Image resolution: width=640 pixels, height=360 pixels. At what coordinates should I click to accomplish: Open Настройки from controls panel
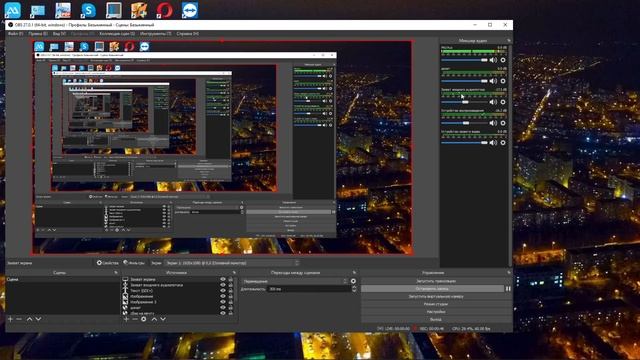pyautogui.click(x=436, y=312)
